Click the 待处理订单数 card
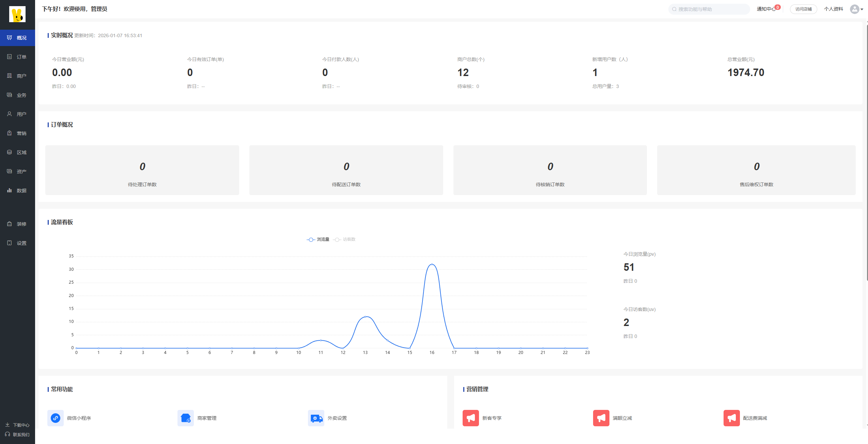The height and width of the screenshot is (444, 868). 142,170
